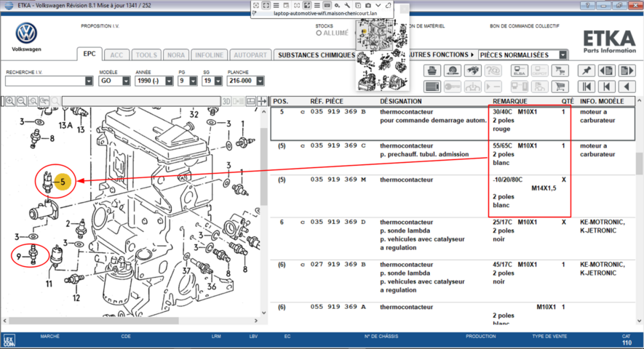Zoom out on the parts diagram

pos(22,101)
